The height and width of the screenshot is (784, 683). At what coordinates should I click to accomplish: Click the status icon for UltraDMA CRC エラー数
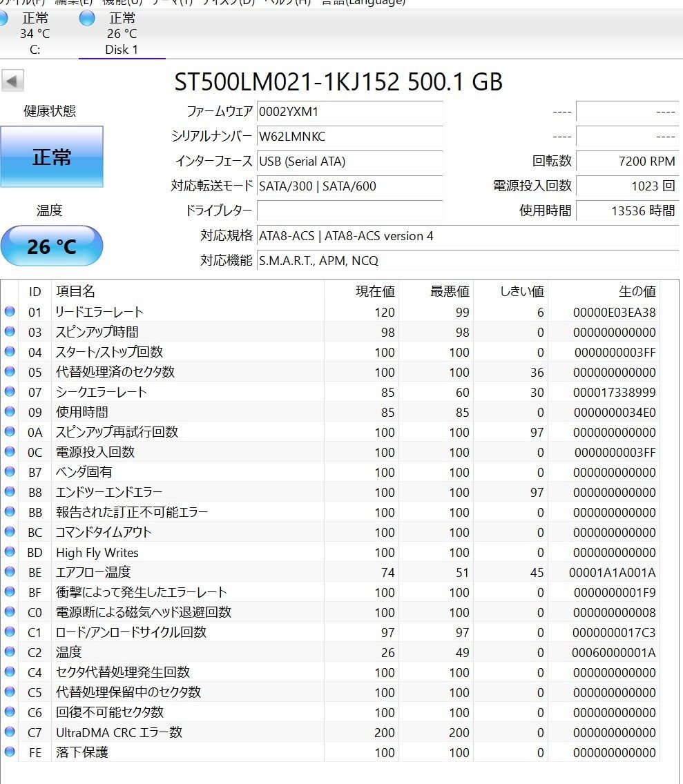pos(10,732)
